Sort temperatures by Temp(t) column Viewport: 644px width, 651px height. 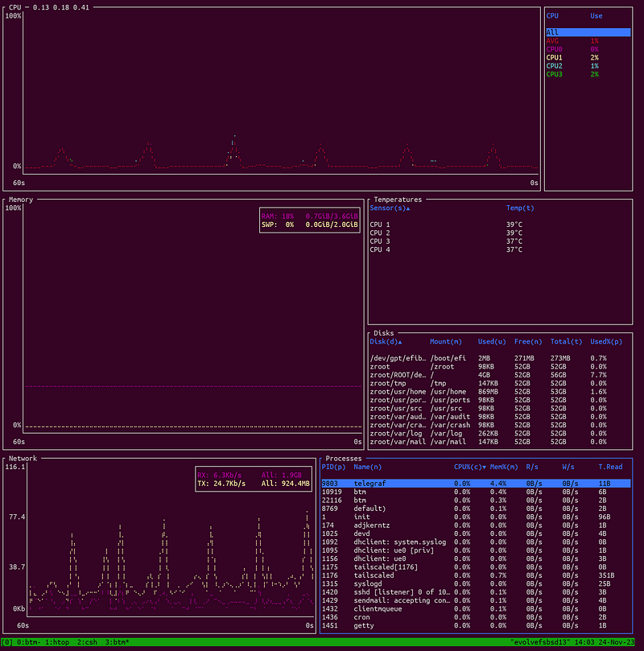(x=520, y=208)
